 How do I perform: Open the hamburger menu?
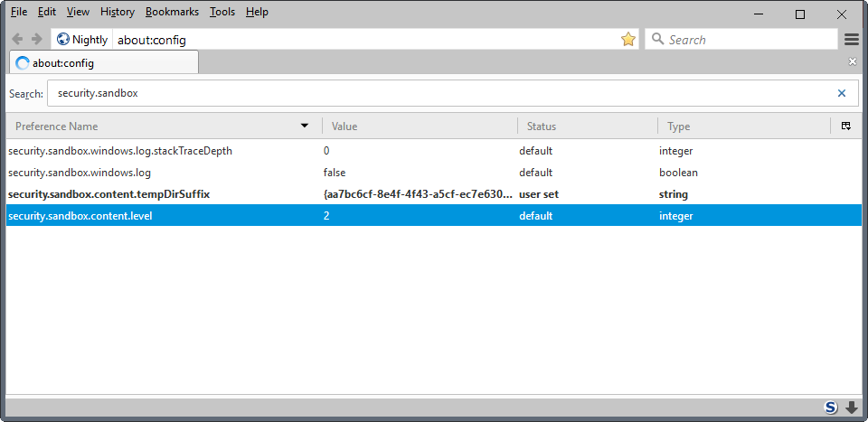pyautogui.click(x=852, y=39)
